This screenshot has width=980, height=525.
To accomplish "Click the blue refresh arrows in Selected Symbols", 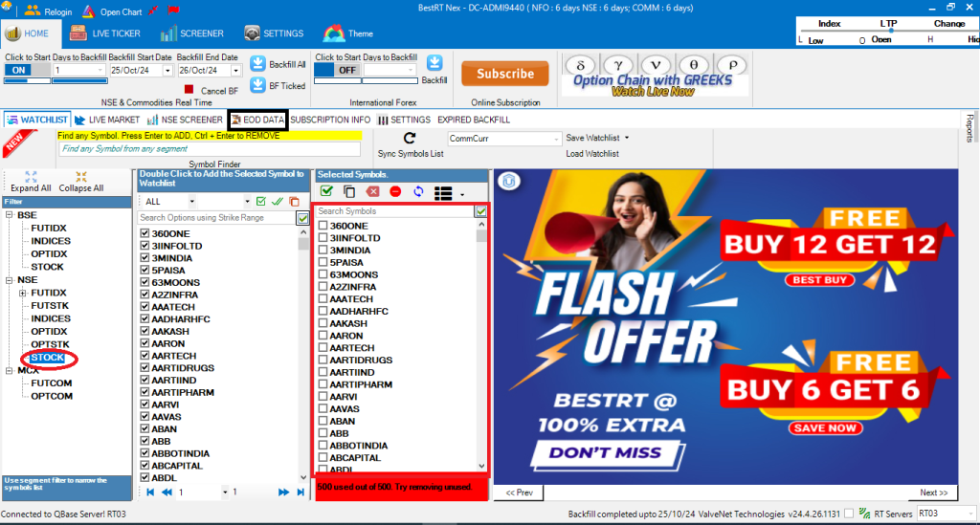I will click(418, 191).
